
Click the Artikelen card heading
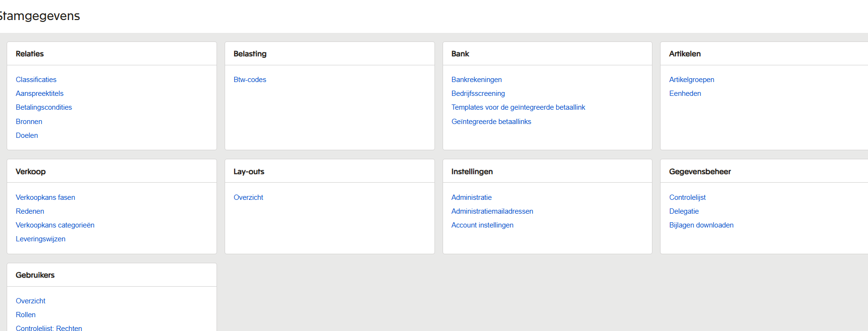(x=685, y=54)
